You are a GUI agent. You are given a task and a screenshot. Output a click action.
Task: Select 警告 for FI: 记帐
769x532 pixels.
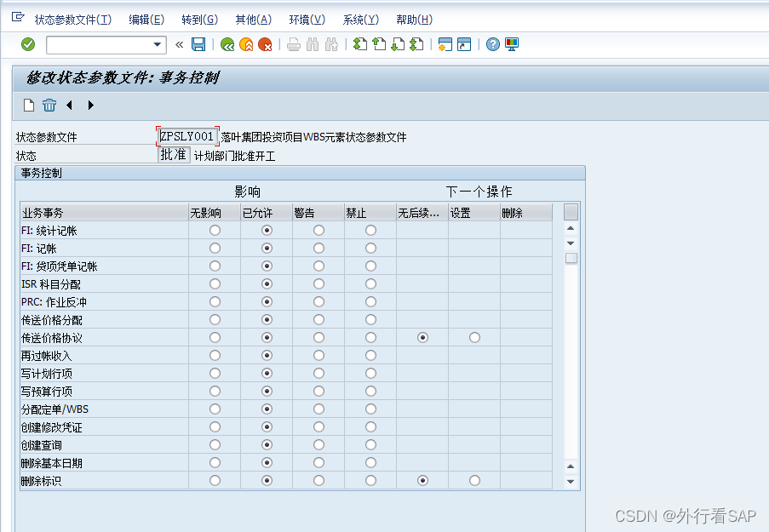tap(319, 248)
